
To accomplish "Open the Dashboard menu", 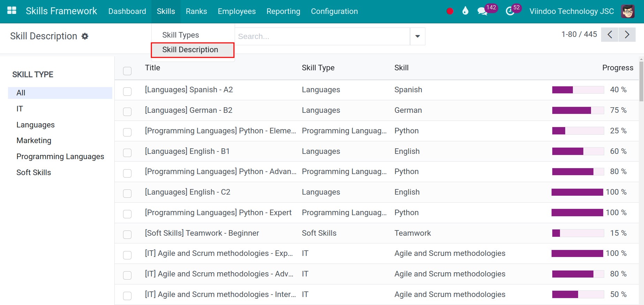I will pos(127,11).
